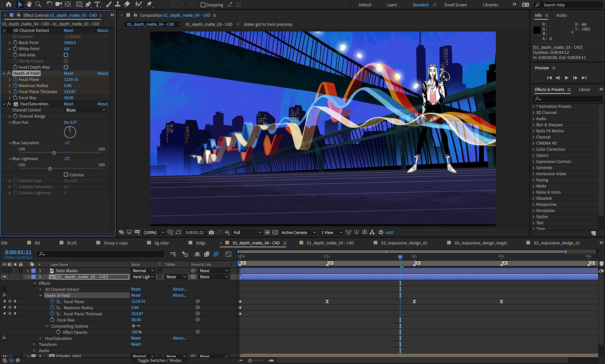Select the Pen tool in the toolbar
The image size is (605, 364).
point(88,4)
